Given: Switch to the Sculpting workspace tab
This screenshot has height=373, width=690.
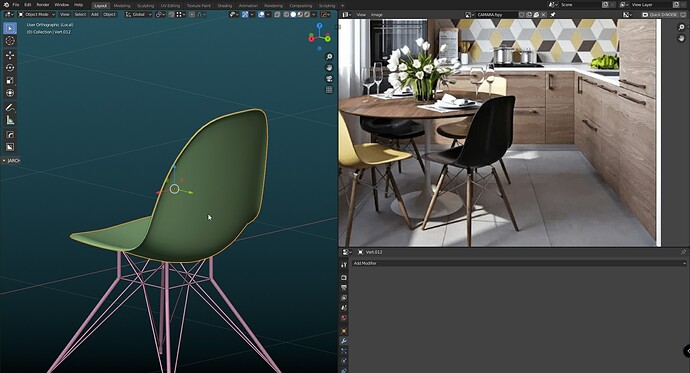Looking at the screenshot, I should tap(145, 6).
